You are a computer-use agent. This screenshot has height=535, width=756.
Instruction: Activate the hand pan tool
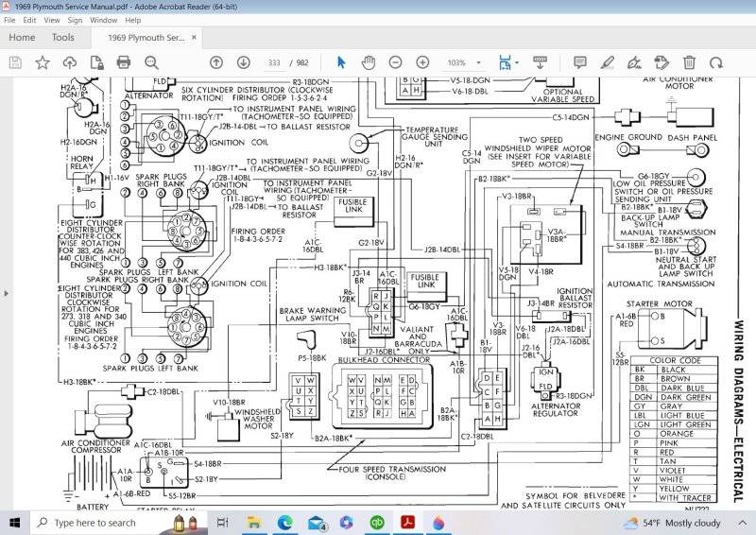[x=369, y=62]
